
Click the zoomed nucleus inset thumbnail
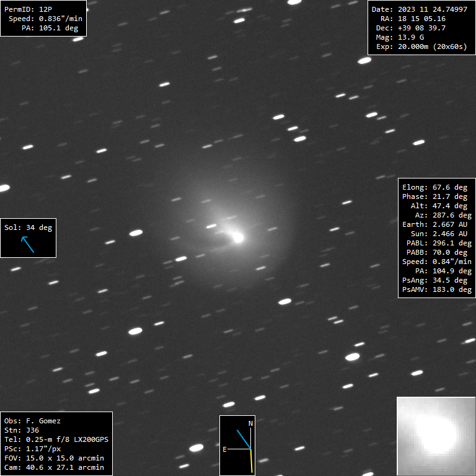[x=436, y=436]
